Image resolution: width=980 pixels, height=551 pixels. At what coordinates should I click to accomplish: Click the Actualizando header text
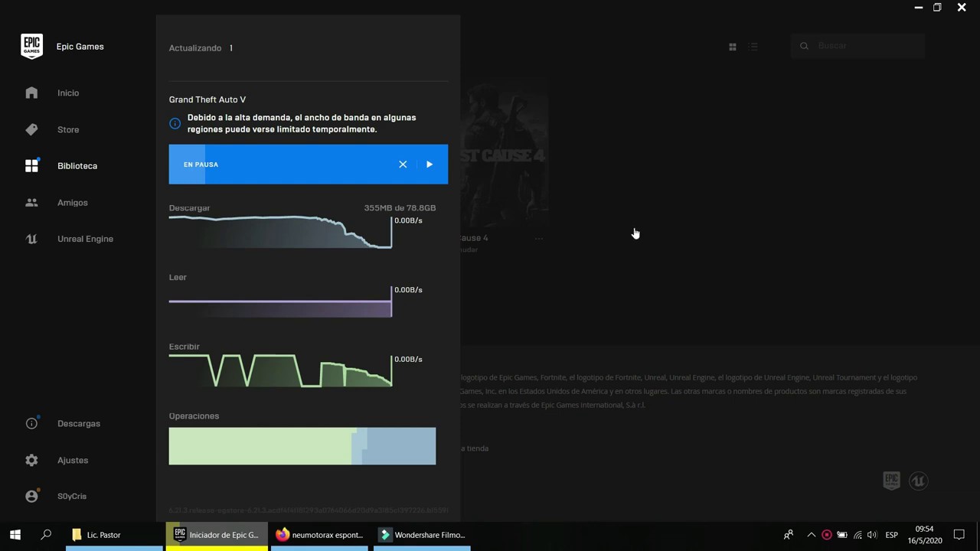point(195,48)
